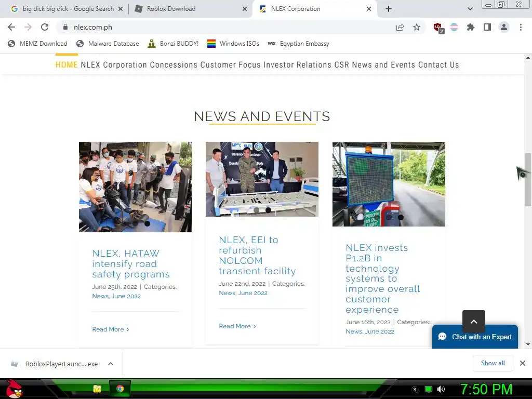Click the scrollbar up arrow
Image resolution: width=532 pixels, height=399 pixels.
(x=528, y=58)
